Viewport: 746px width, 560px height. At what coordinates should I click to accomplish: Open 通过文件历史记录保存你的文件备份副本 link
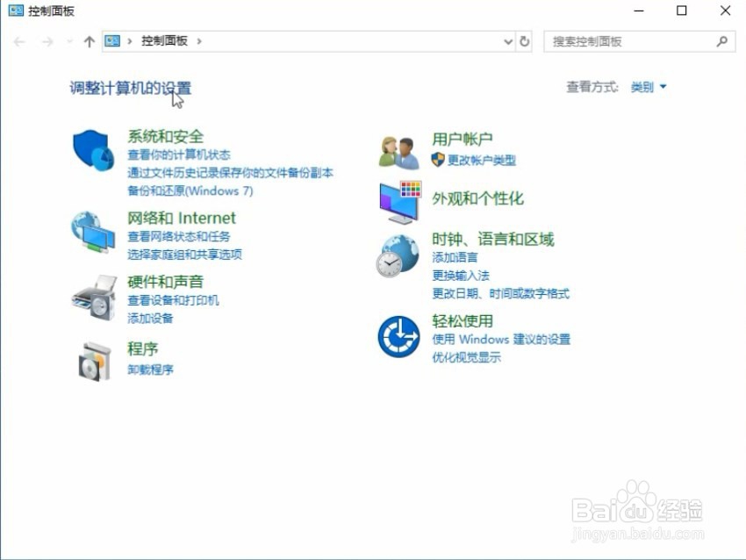point(230,173)
